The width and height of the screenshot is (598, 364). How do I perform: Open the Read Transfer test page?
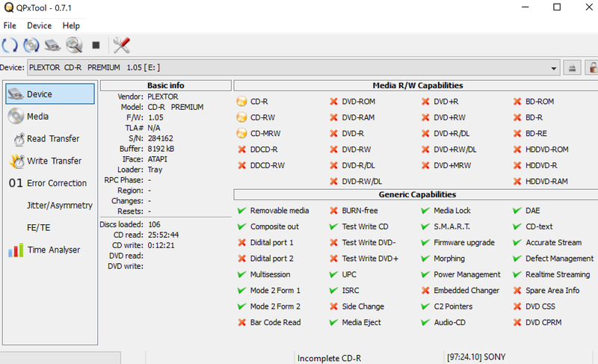click(50, 139)
